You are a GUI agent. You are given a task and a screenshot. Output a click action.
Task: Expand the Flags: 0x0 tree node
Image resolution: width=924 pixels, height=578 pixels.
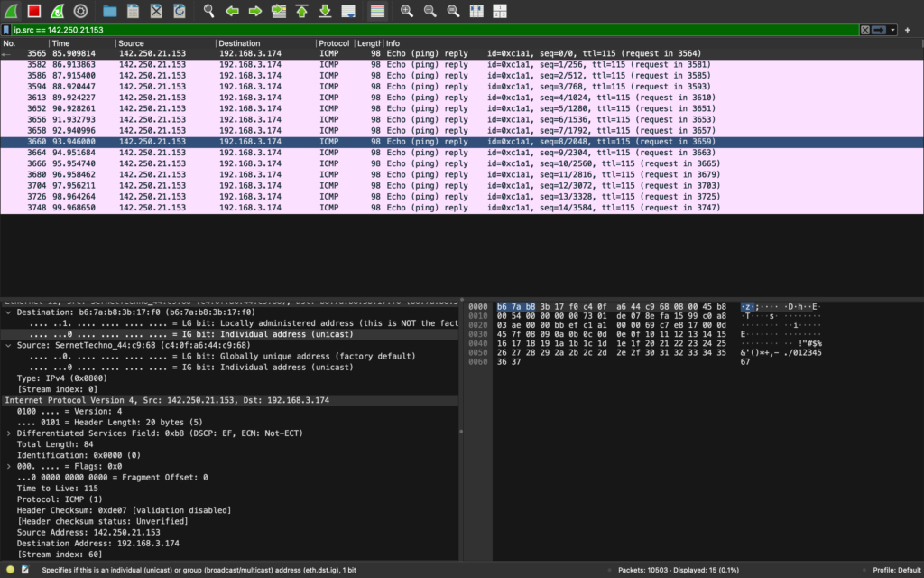[x=9, y=466]
